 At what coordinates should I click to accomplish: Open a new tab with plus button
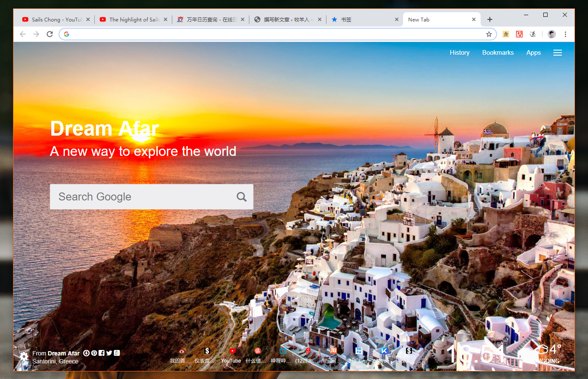coord(489,19)
